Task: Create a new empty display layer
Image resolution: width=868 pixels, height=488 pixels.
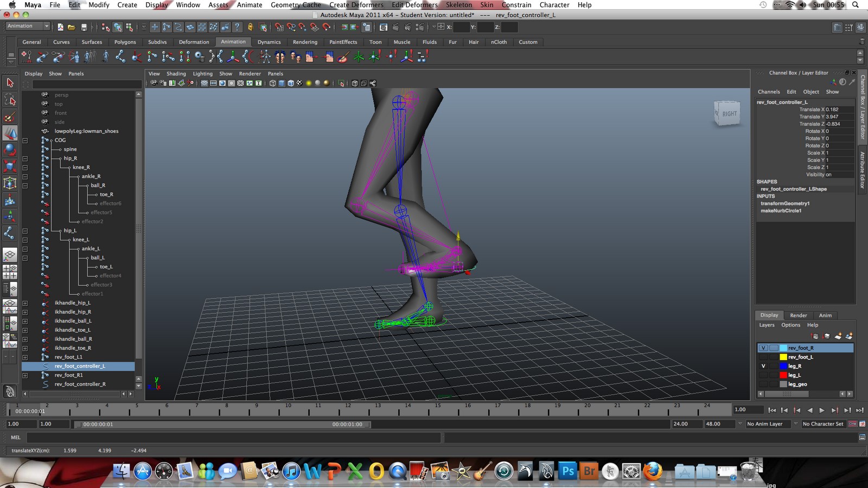Action: pyautogui.click(x=837, y=336)
